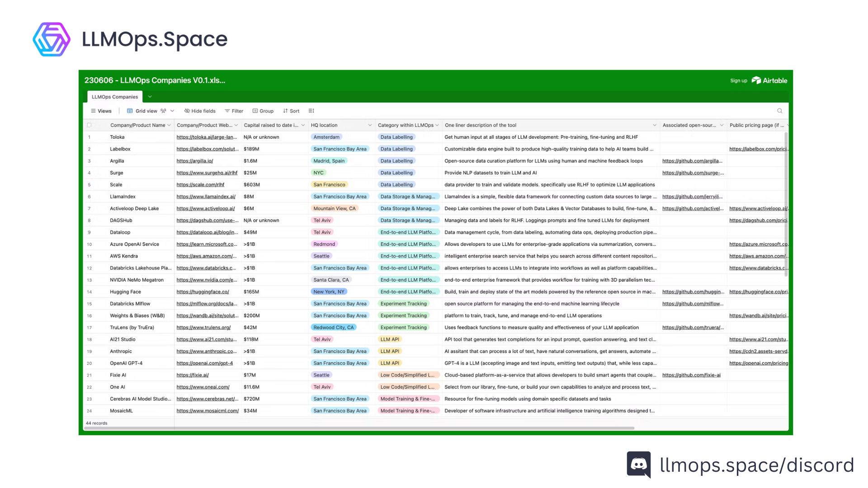This screenshot has height=488, width=868.
Task: Click Hide fields in toolbar
Action: click(200, 111)
